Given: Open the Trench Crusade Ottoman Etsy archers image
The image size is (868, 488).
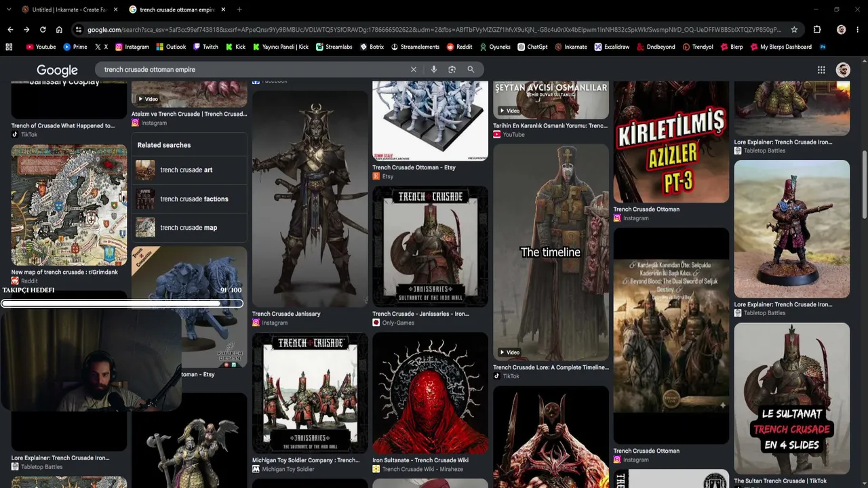Looking at the screenshot, I should tap(430, 121).
